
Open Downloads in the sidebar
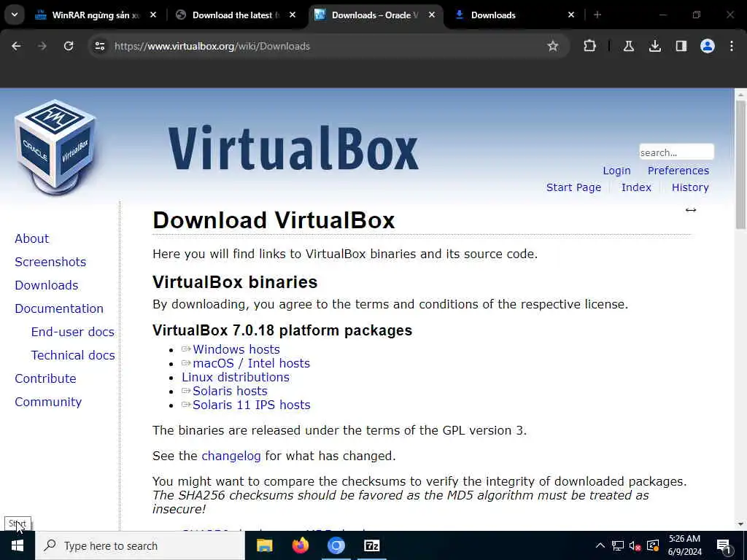point(46,285)
